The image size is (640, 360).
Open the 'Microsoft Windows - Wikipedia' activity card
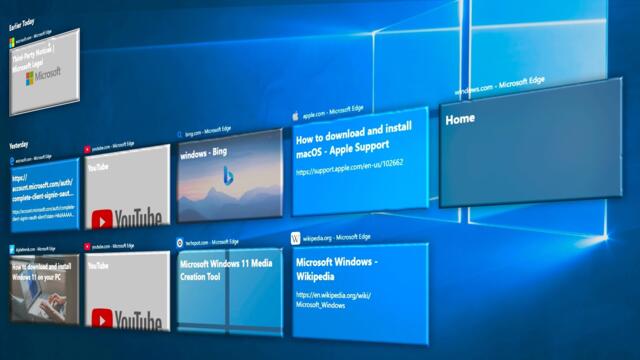[x=360, y=294]
